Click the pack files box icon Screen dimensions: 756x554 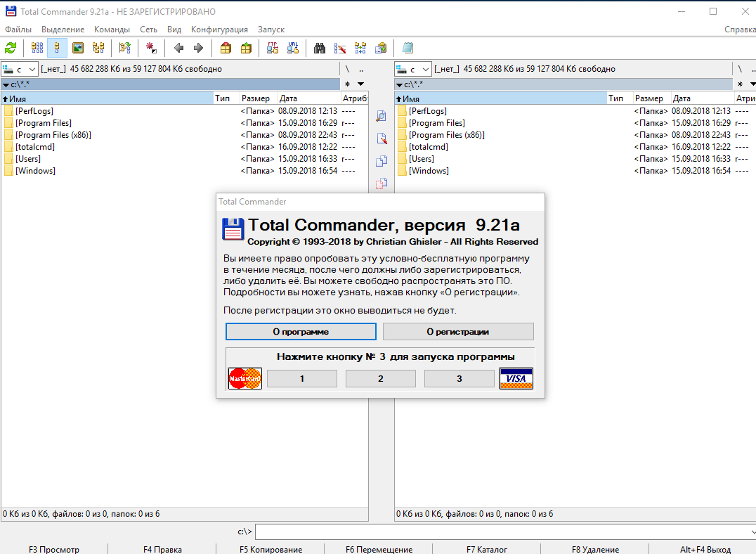tap(226, 48)
